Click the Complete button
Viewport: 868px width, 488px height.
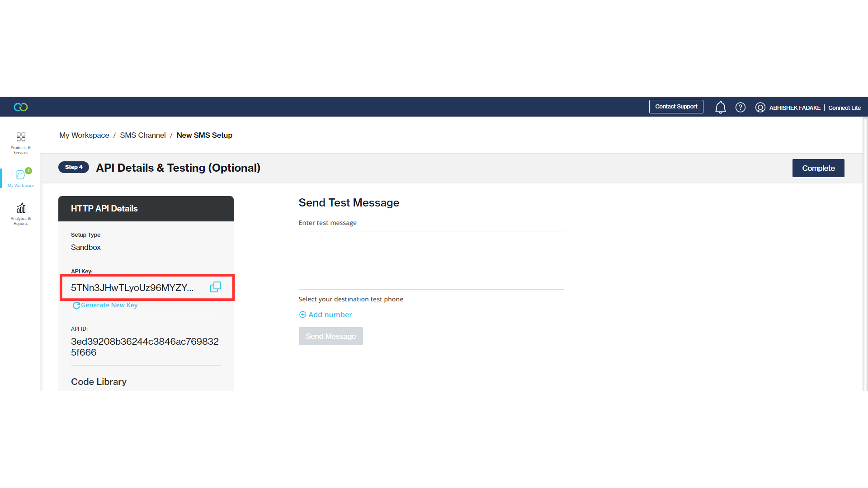(x=818, y=168)
